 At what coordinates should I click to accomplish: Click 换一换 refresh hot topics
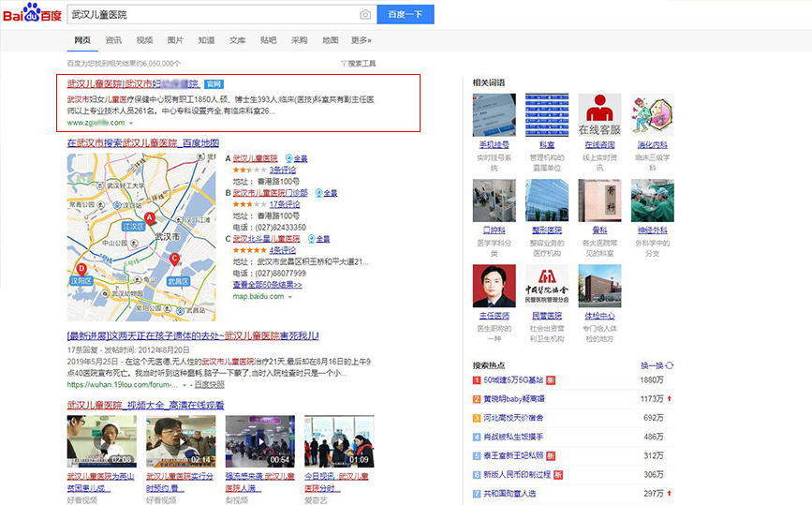(657, 365)
